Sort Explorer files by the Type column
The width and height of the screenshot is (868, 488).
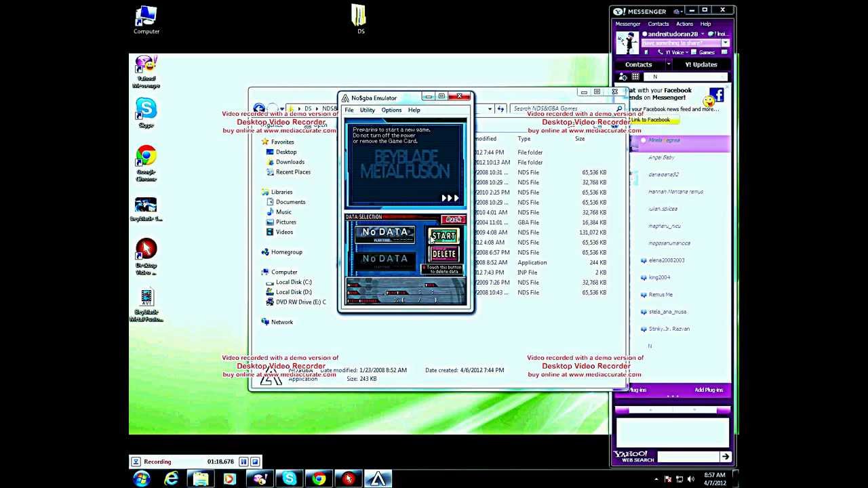pos(524,139)
